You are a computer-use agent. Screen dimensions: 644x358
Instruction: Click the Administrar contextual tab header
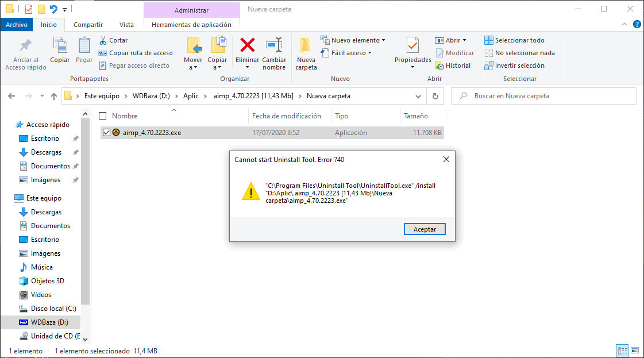[191, 10]
